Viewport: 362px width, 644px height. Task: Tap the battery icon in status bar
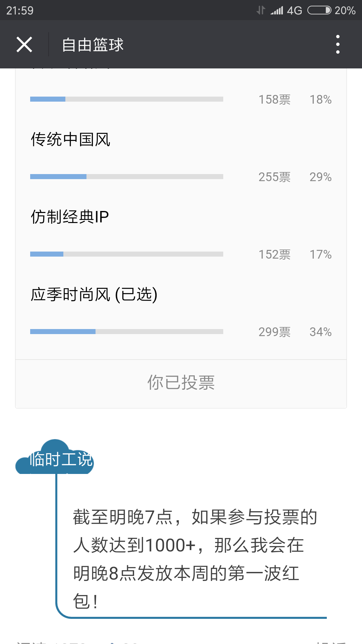click(x=319, y=10)
